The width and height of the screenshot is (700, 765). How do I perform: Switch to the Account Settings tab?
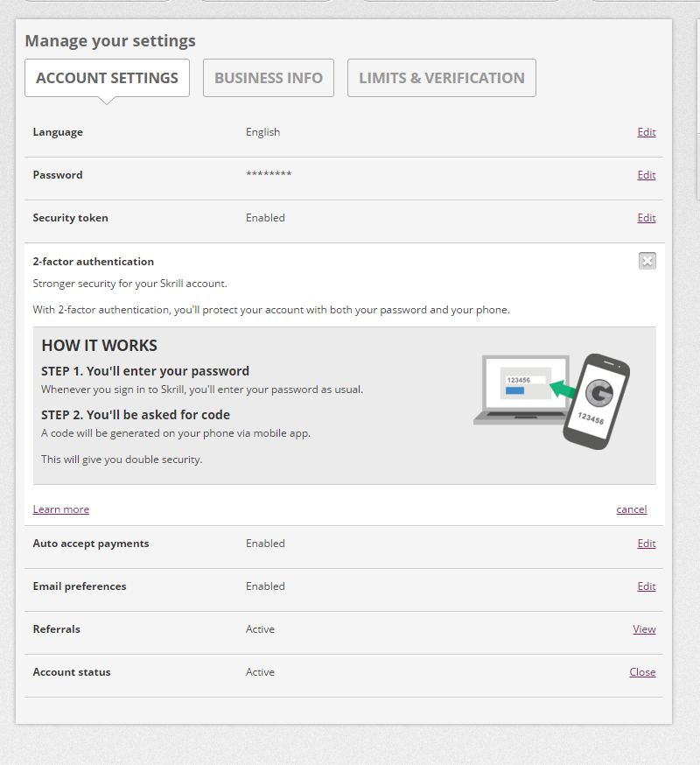coord(107,78)
